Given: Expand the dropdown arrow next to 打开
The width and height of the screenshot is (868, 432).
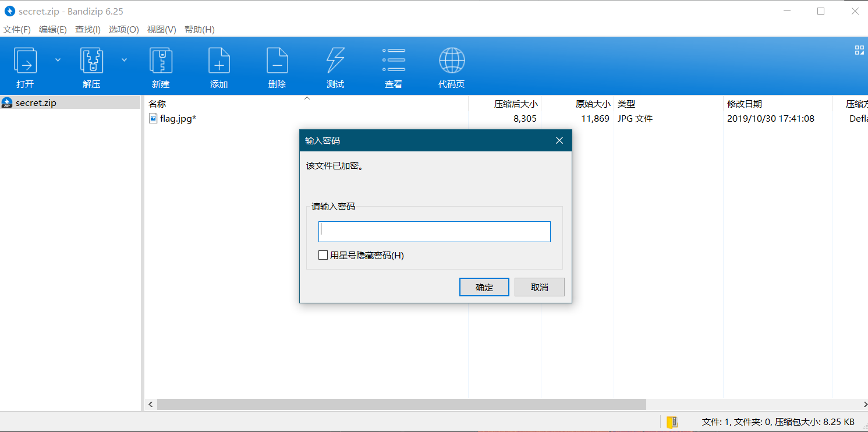Looking at the screenshot, I should click(x=58, y=59).
